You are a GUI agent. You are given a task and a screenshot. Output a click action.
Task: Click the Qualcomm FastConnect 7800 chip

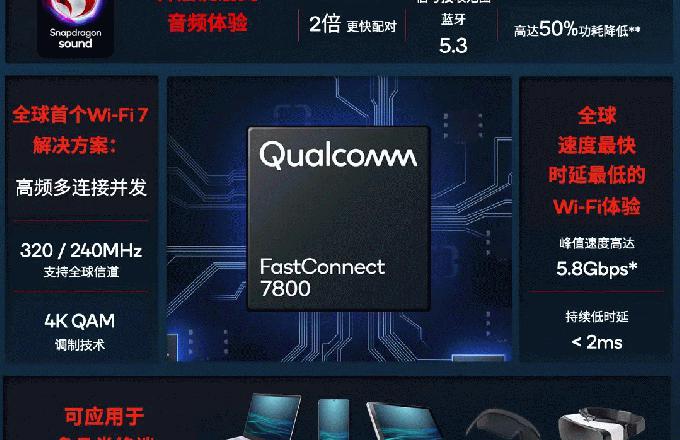339,218
